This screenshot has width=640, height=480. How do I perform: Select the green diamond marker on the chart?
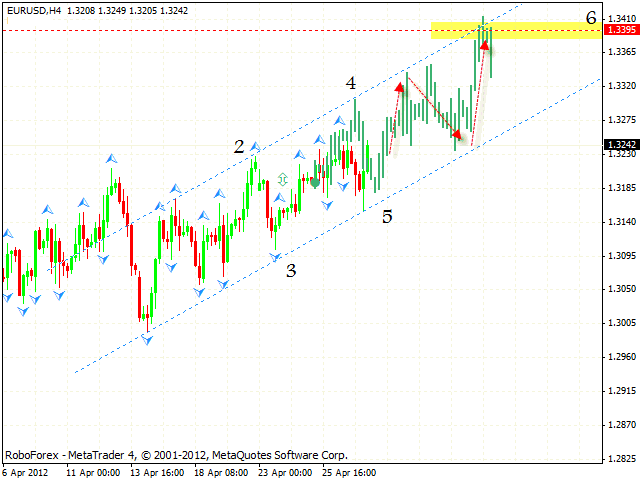click(314, 182)
